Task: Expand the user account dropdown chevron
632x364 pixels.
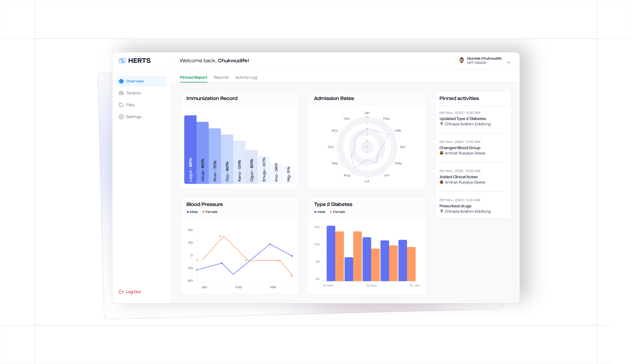Action: 509,62
